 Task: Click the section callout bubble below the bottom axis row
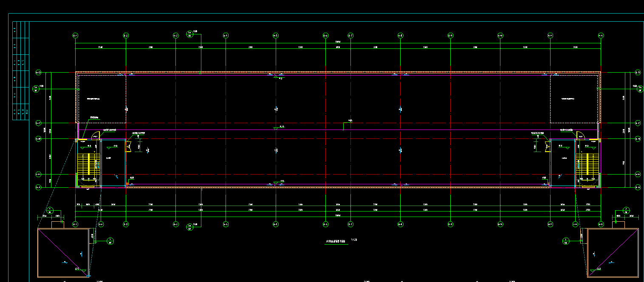point(190,227)
